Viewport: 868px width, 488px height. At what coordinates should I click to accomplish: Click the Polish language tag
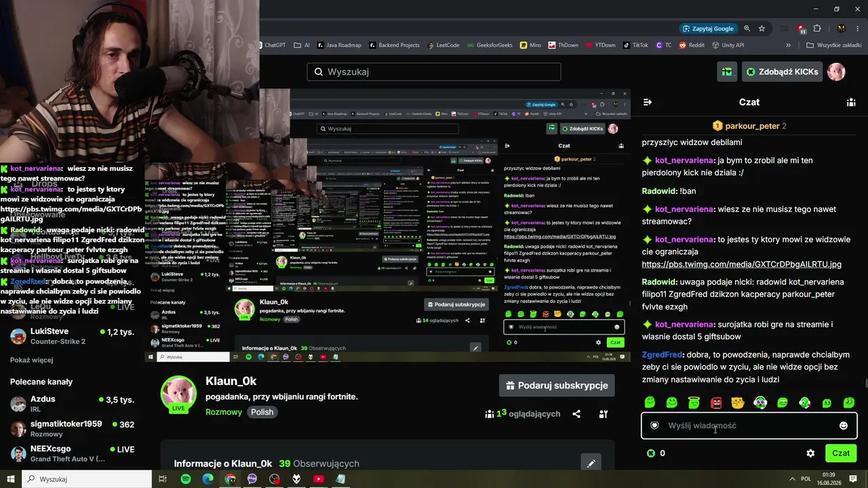262,412
